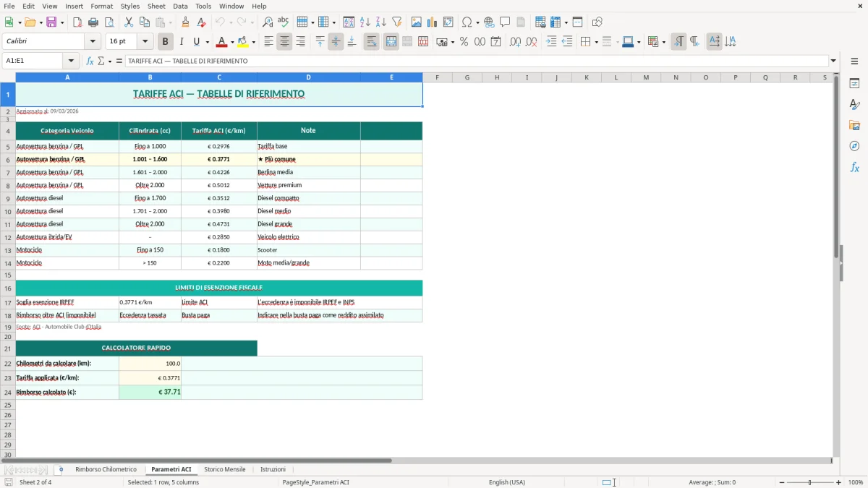Toggle the AutoFilter funnel icon
Image resolution: width=868 pixels, height=488 pixels.
coord(397,22)
